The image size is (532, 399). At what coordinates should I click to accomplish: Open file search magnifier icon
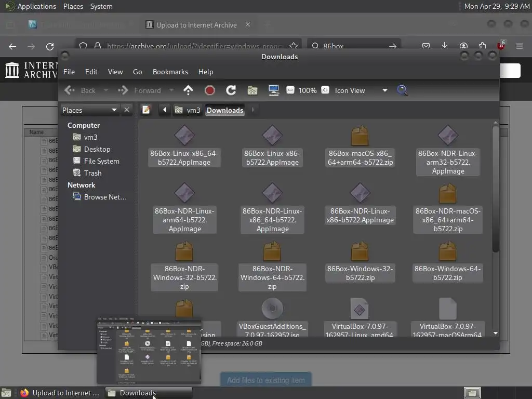point(403,90)
